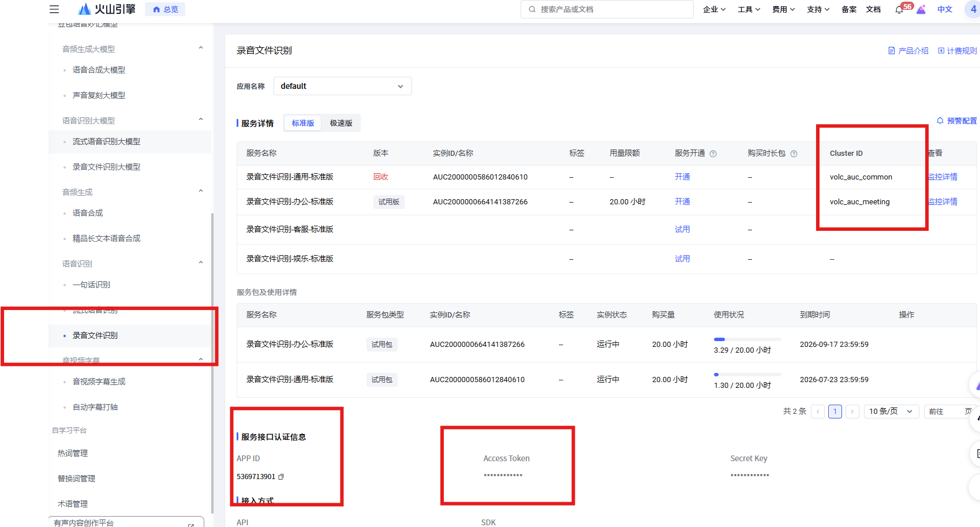This screenshot has width=980, height=527.
Task: Click the 1.30 / 20.00 小时 usage bar
Action: click(x=747, y=375)
